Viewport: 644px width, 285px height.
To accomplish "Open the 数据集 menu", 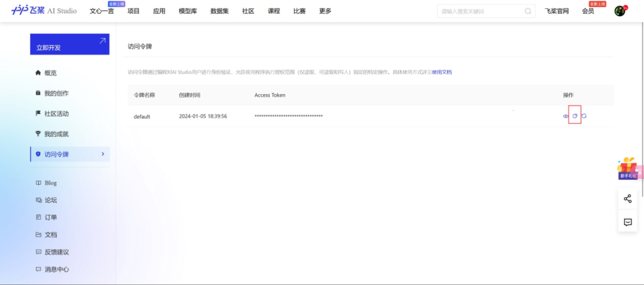I will click(219, 11).
